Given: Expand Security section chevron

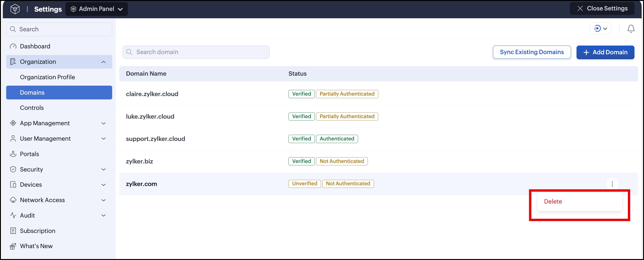Looking at the screenshot, I should (x=104, y=169).
